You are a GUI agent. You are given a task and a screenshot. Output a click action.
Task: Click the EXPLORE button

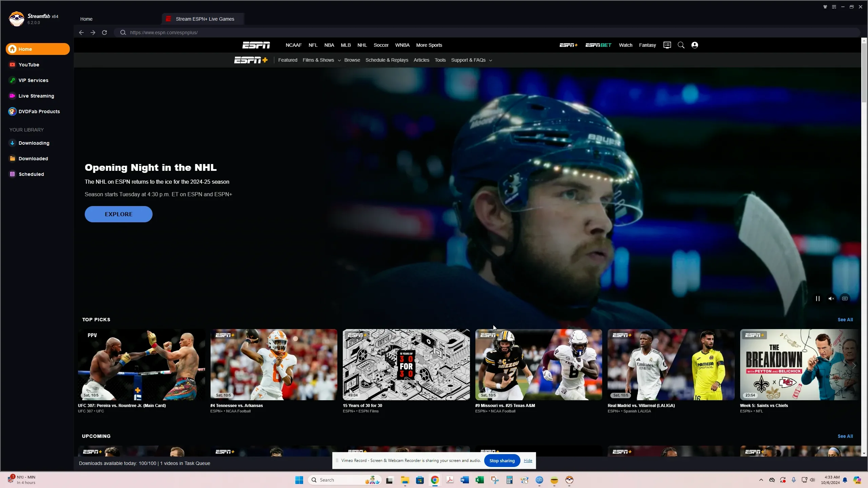(119, 214)
